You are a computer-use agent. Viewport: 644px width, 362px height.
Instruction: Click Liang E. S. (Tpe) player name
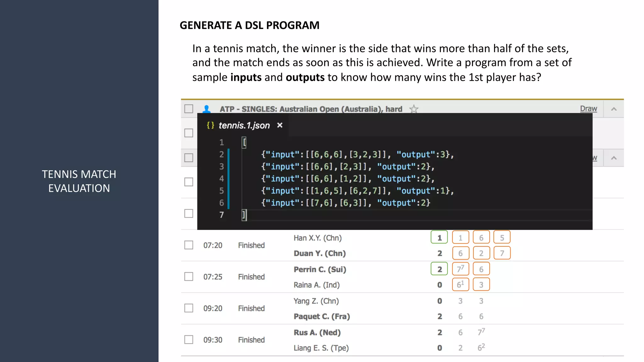coord(321,348)
